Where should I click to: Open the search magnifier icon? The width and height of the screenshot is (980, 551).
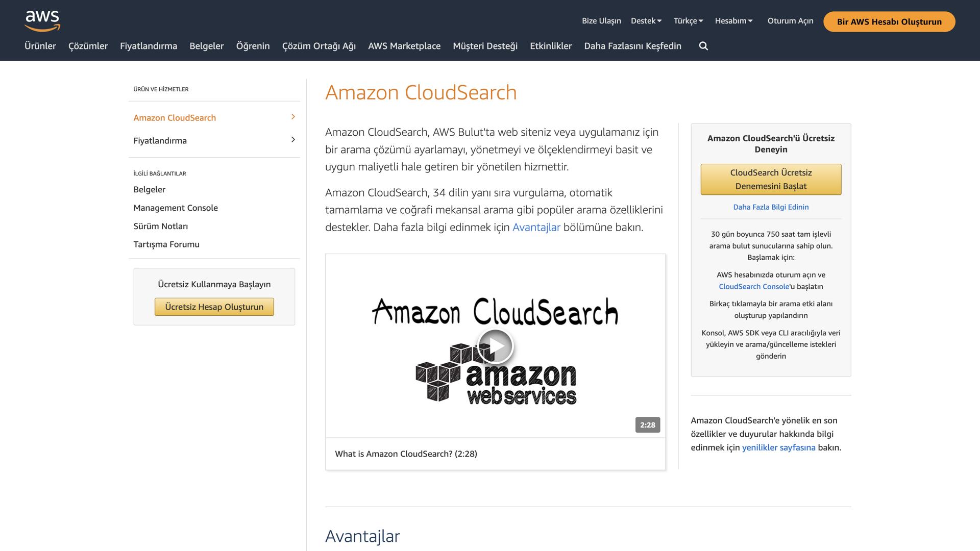pos(703,46)
